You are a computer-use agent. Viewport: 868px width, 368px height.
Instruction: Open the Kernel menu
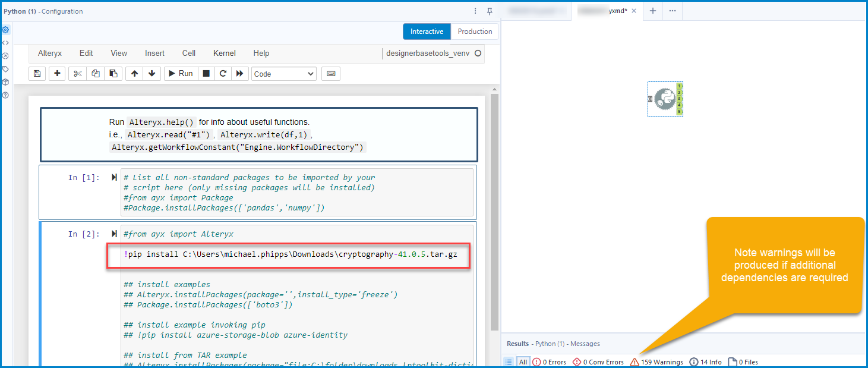click(224, 53)
